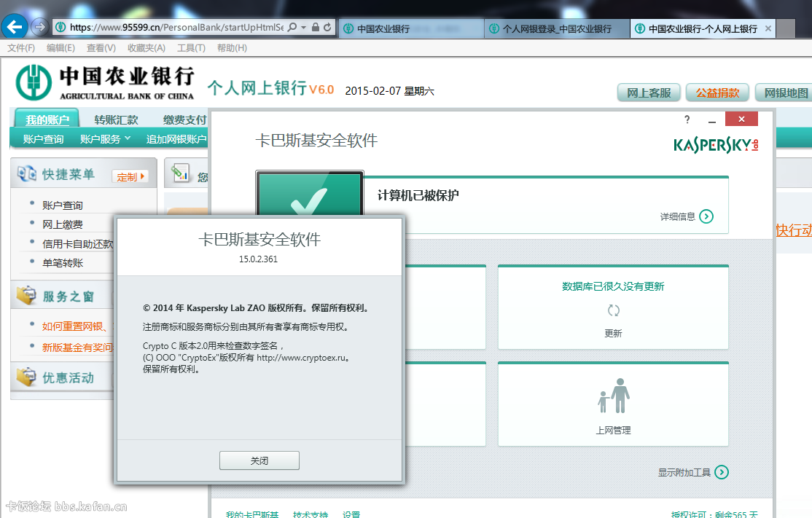Open the 新版基金有奖问 link
This screenshot has width=812, height=518.
[x=78, y=348]
